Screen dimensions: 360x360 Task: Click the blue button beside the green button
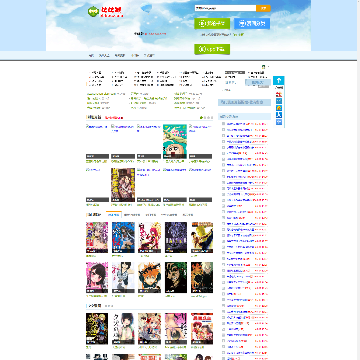point(252,24)
